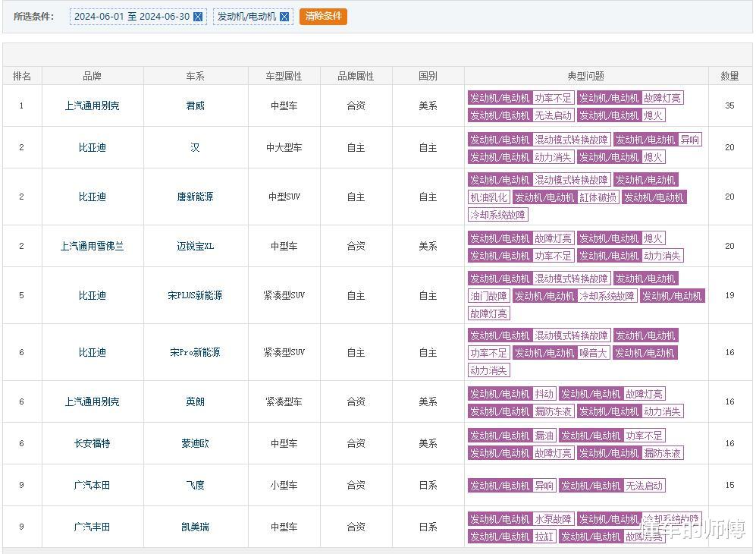Click 机油乳化 issue tag in 唐新能源 row
This screenshot has height=554, width=756.
(488, 197)
